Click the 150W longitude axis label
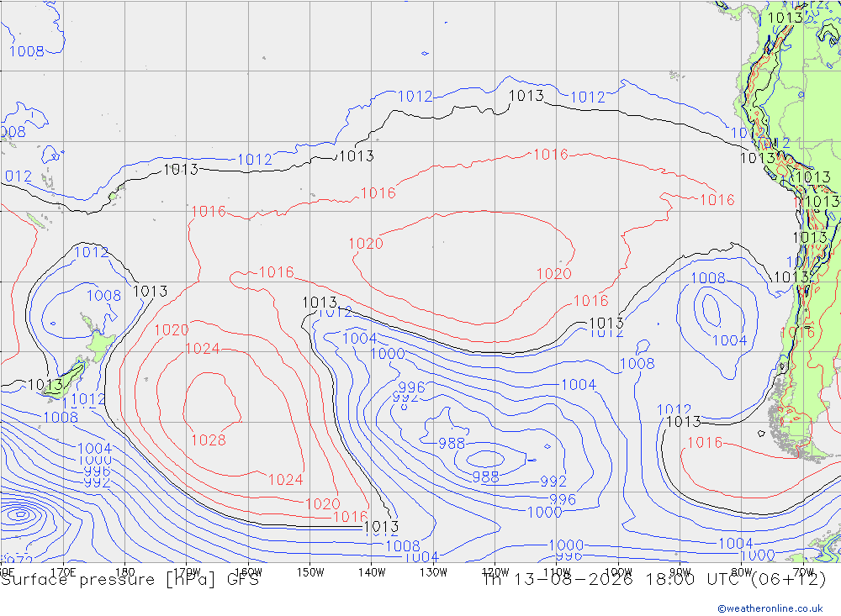The width and height of the screenshot is (841, 616). [310, 572]
